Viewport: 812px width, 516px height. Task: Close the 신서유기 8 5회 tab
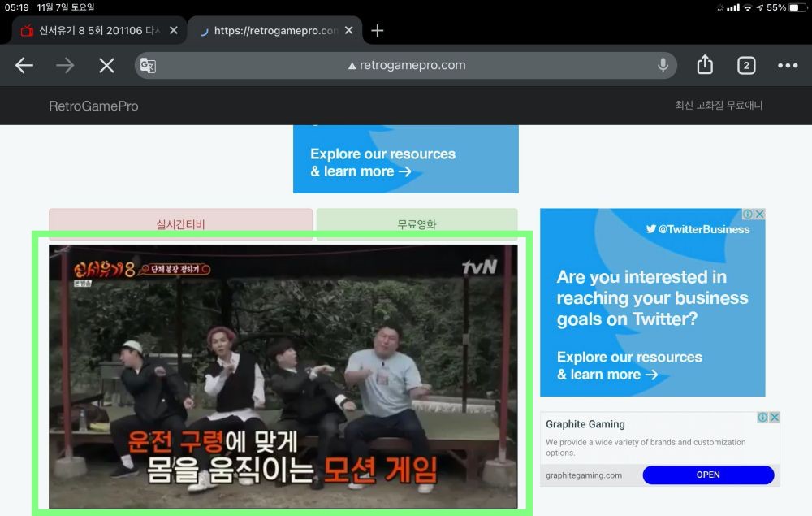click(x=174, y=31)
